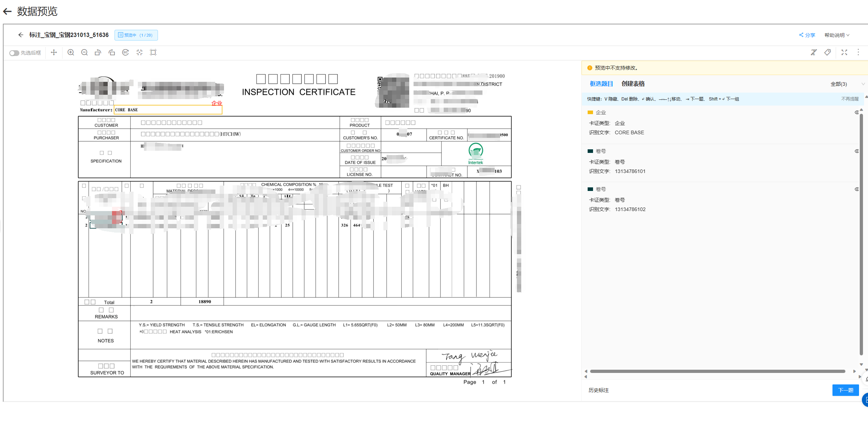This screenshot has width=868, height=430.
Task: Click the QUALITY MANAGER label
Action: point(450,374)
